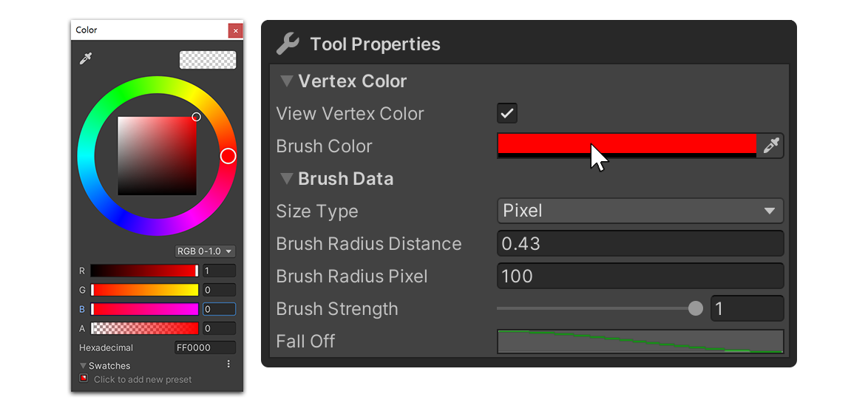Viewport: 868px width, 414px height.
Task: Click the A alpha channel slider
Action: (x=144, y=328)
